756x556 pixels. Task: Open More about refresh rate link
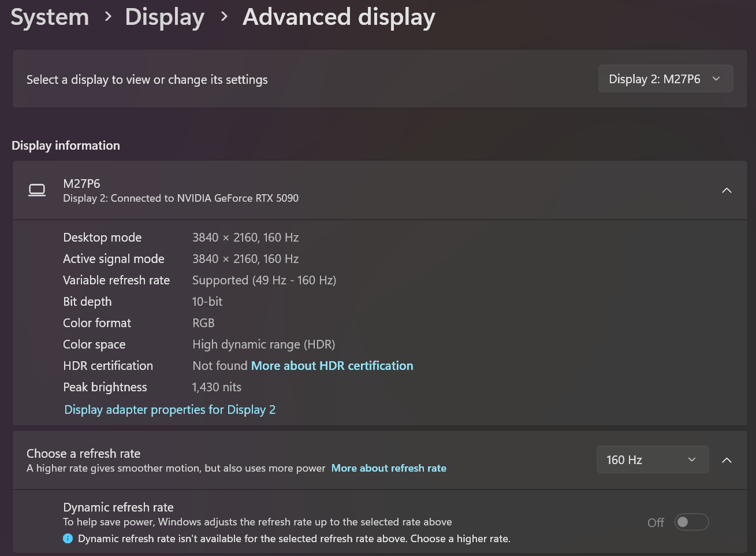pyautogui.click(x=389, y=468)
